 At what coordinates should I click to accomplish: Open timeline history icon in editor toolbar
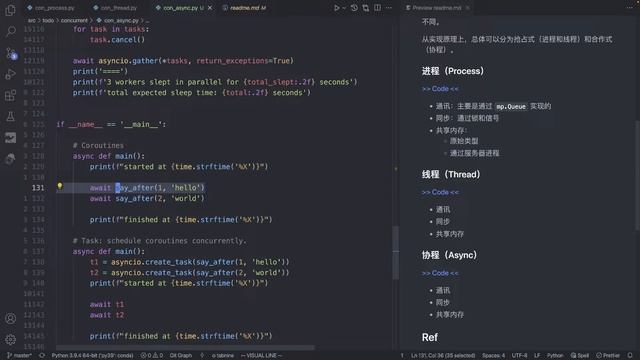tap(354, 8)
